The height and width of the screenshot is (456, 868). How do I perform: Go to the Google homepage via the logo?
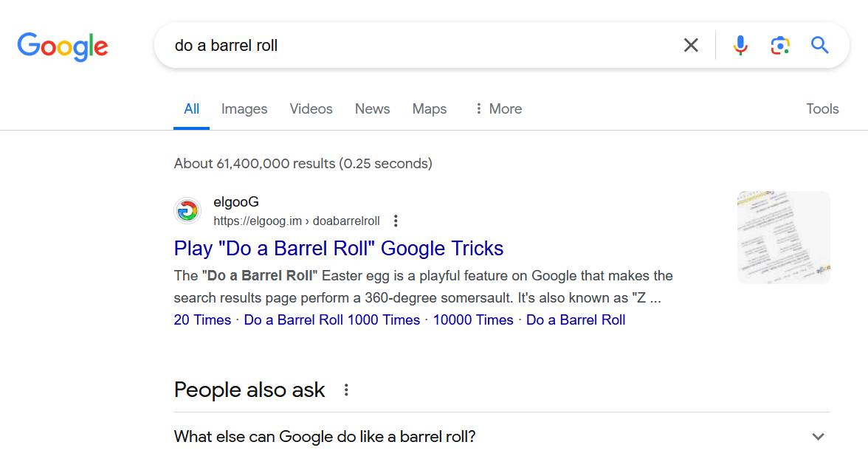pyautogui.click(x=63, y=44)
